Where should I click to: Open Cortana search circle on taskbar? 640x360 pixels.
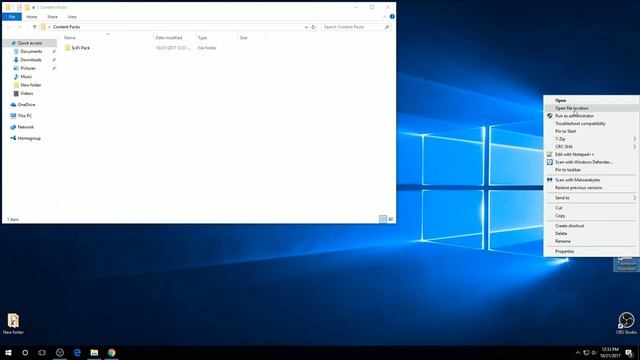[25, 353]
